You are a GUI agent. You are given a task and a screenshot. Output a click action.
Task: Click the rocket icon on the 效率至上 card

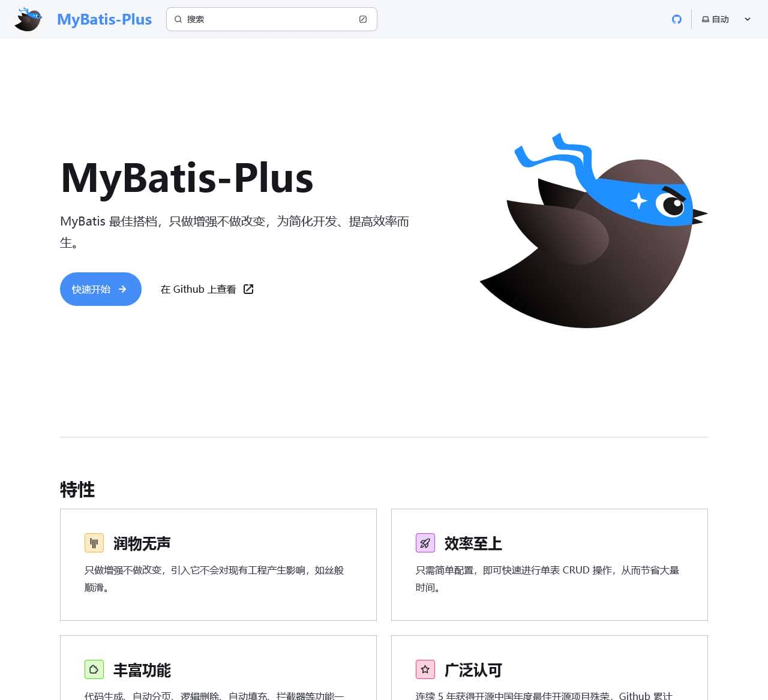coord(425,543)
